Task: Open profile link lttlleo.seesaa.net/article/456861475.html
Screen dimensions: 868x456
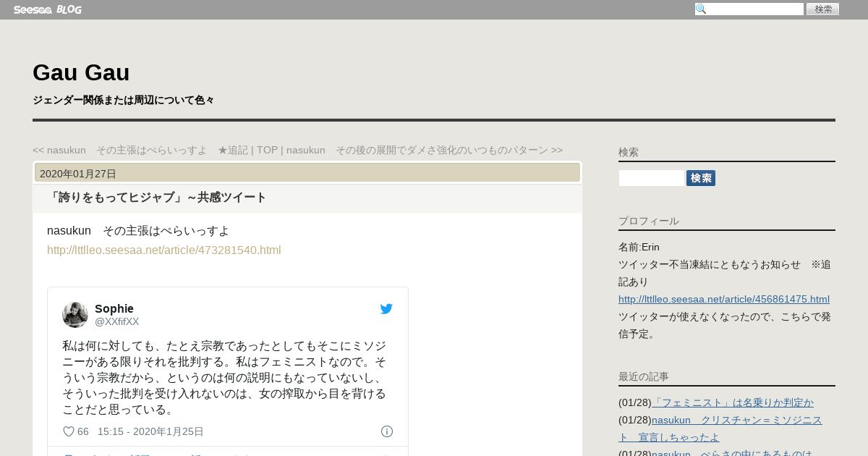Action: click(724, 299)
